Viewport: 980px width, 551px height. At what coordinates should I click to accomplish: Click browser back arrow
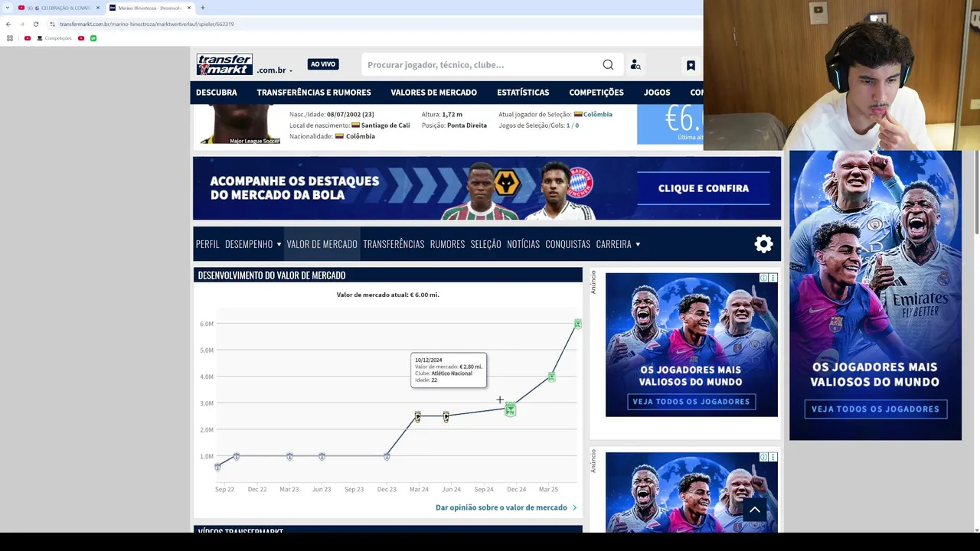click(x=8, y=24)
